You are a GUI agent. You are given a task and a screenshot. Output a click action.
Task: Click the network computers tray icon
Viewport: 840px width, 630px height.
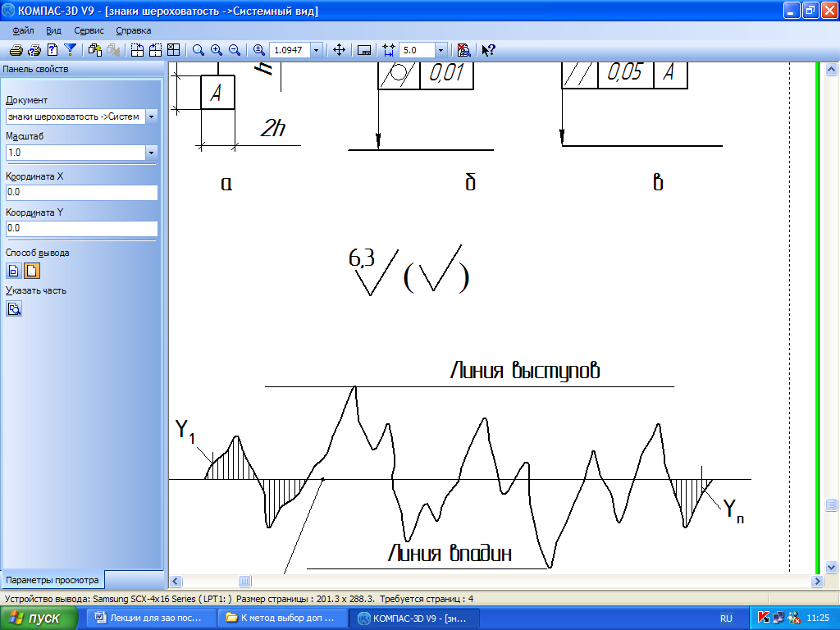click(x=778, y=619)
